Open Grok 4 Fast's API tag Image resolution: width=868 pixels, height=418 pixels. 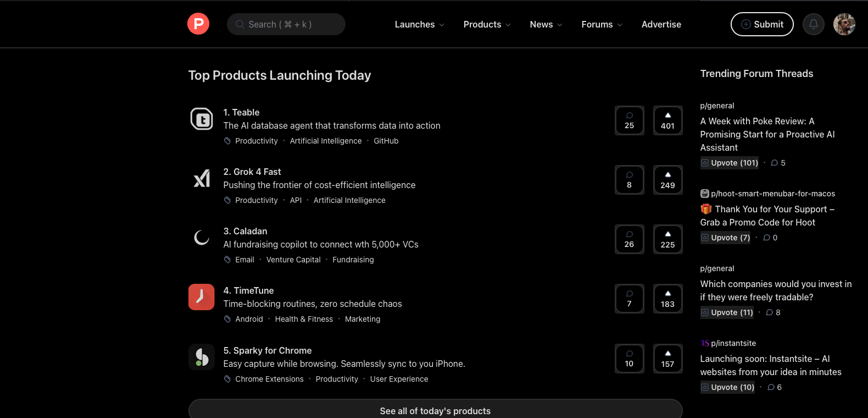point(296,200)
